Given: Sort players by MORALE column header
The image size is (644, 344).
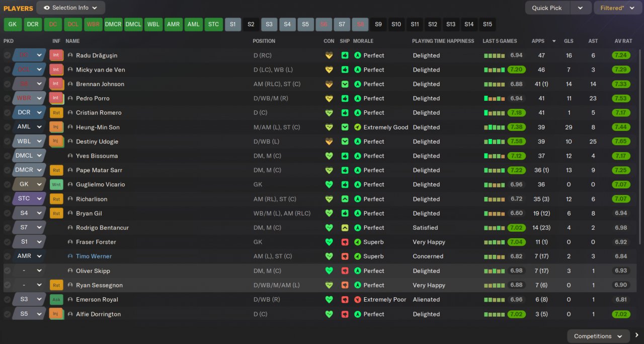Looking at the screenshot, I should tap(363, 41).
